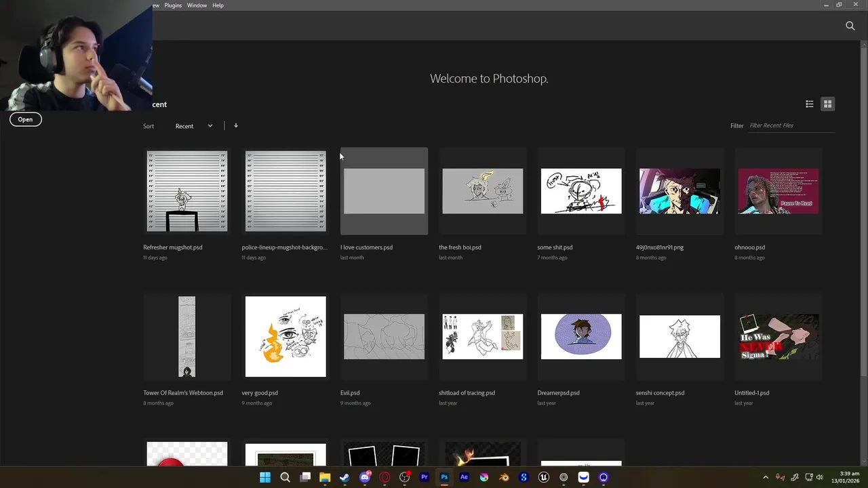Open the Plugins menu
Screen dimensions: 868x488
coord(173,5)
